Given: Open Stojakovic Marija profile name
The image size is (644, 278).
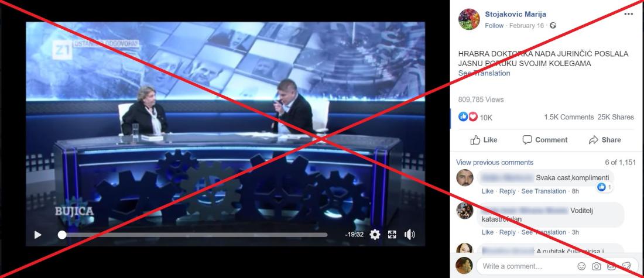Looking at the screenshot, I should [515, 15].
